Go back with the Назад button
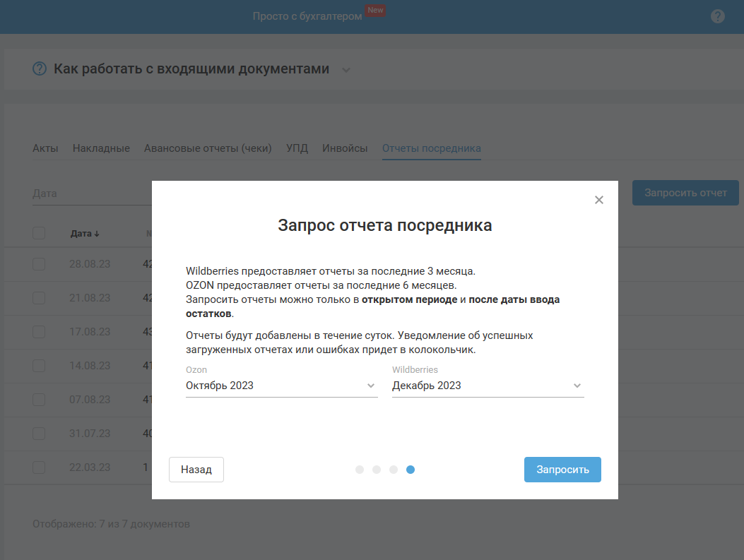This screenshot has height=560, width=744. (x=196, y=470)
